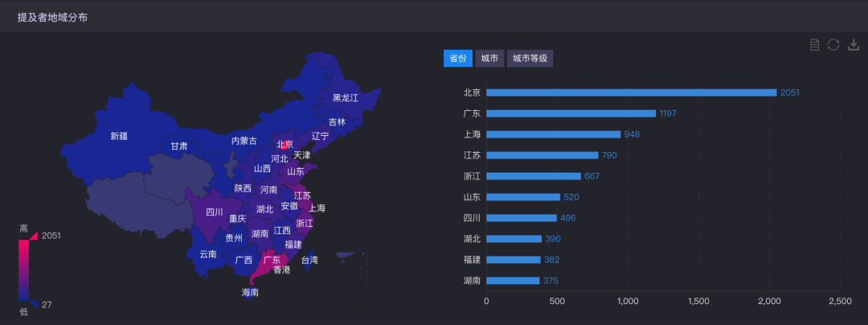The image size is (868, 325).
Task: Click the 湖南 bar in chart
Action: [x=513, y=281]
